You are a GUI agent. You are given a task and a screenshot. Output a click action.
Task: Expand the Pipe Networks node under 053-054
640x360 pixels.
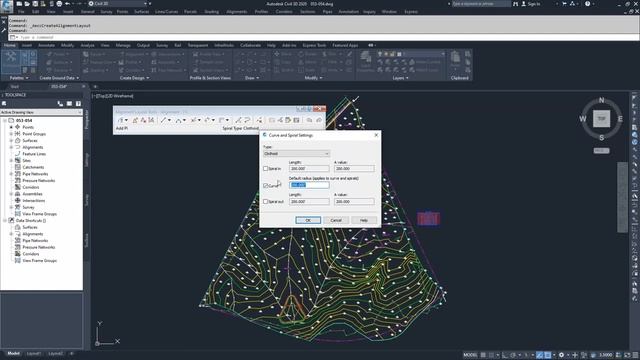tap(11, 174)
